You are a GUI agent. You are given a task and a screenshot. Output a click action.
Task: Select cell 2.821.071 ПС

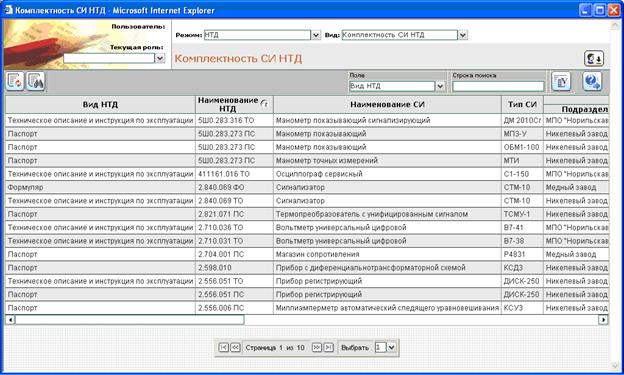(x=234, y=214)
